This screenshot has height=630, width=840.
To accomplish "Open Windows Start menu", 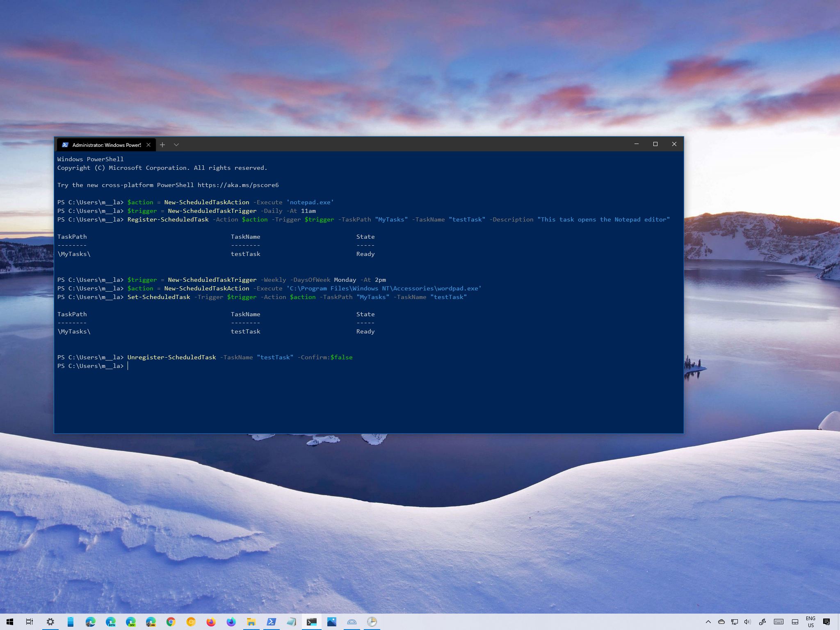I will [x=10, y=622].
